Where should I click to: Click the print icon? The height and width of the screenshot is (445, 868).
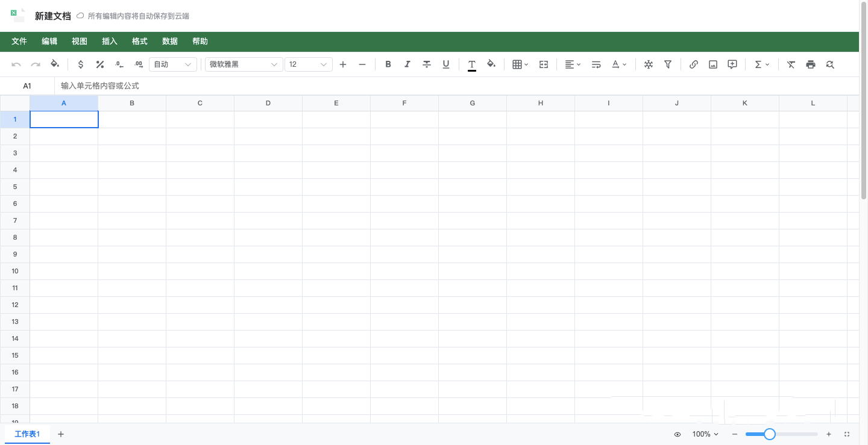[x=811, y=64]
